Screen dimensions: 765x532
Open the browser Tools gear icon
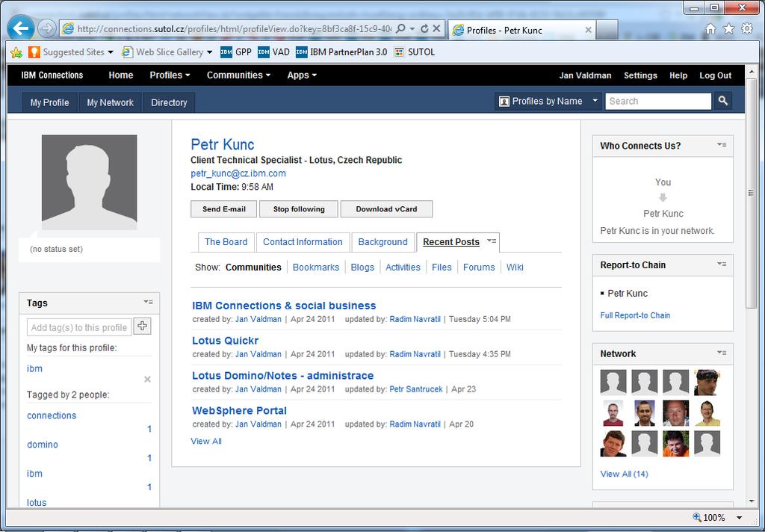pos(747,29)
